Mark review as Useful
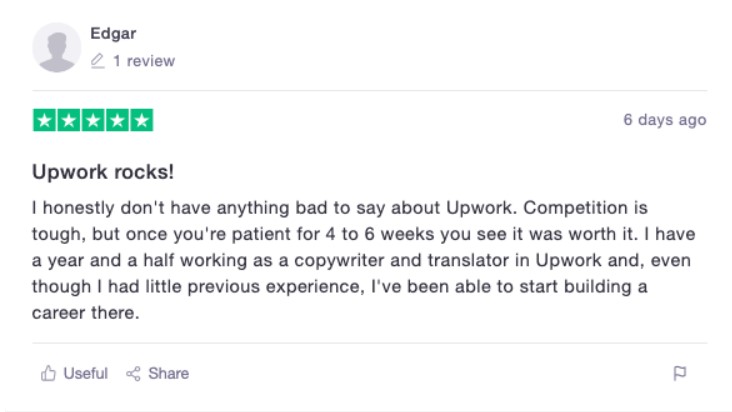Viewport: 732px width, 412px height. [85, 373]
